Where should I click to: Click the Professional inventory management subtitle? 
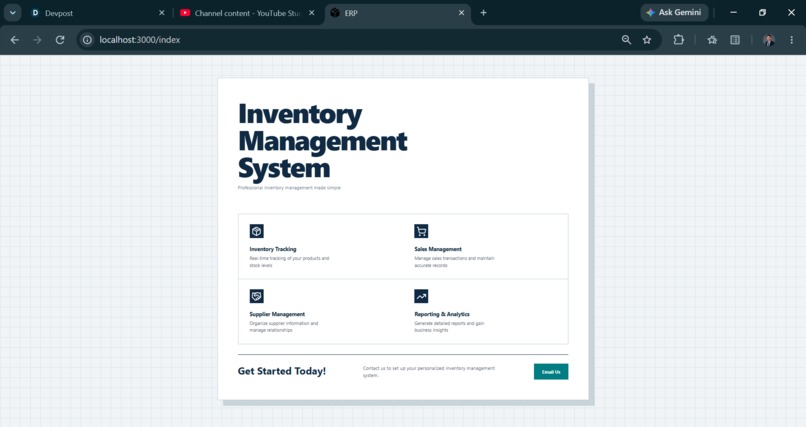click(289, 188)
